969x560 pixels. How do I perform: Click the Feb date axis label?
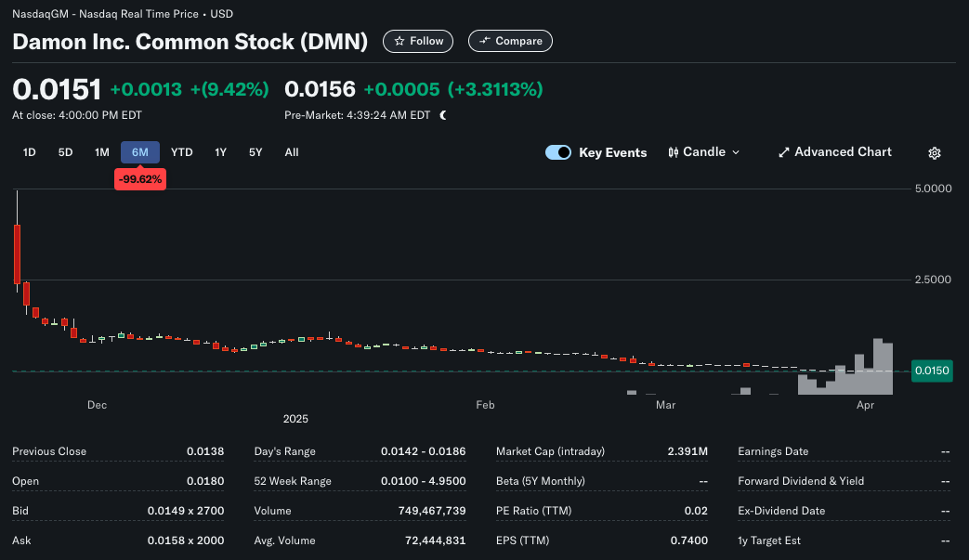[x=485, y=405]
